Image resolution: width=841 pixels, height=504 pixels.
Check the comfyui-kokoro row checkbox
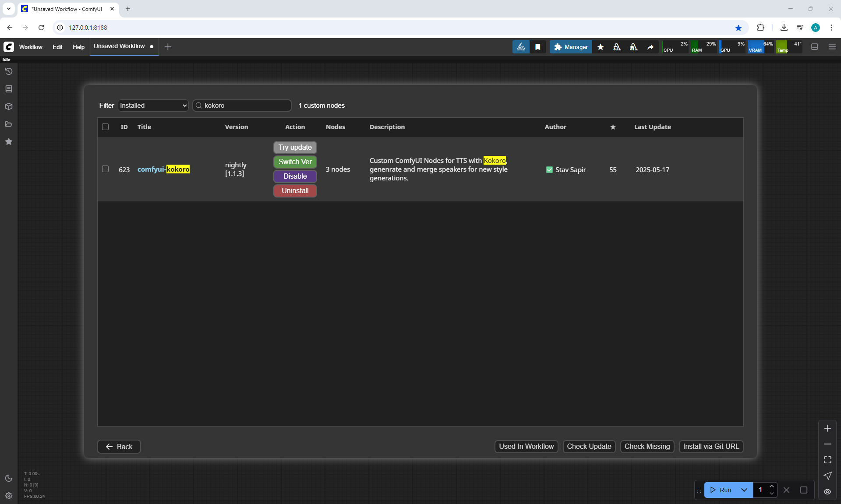pos(105,169)
